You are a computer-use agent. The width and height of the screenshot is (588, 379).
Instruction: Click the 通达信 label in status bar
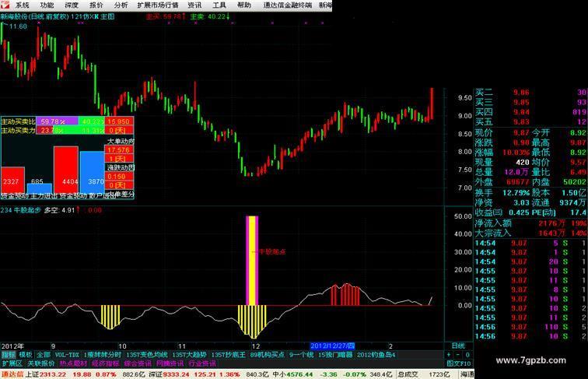(x=12, y=374)
